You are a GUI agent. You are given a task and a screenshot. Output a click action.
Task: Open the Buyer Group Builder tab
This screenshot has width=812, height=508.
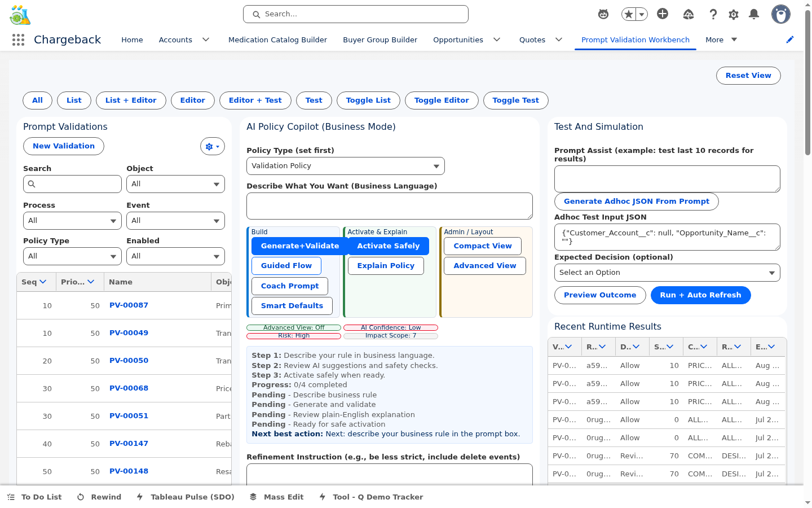380,40
